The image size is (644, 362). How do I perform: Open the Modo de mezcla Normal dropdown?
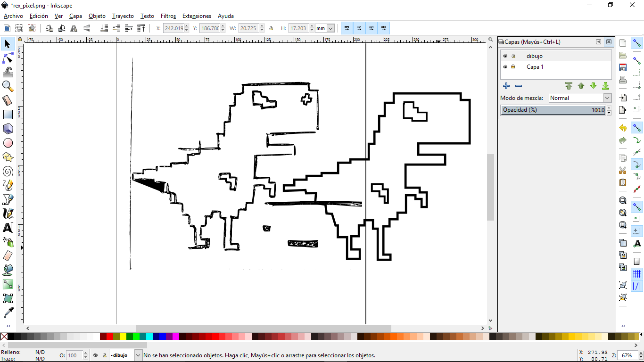point(580,98)
